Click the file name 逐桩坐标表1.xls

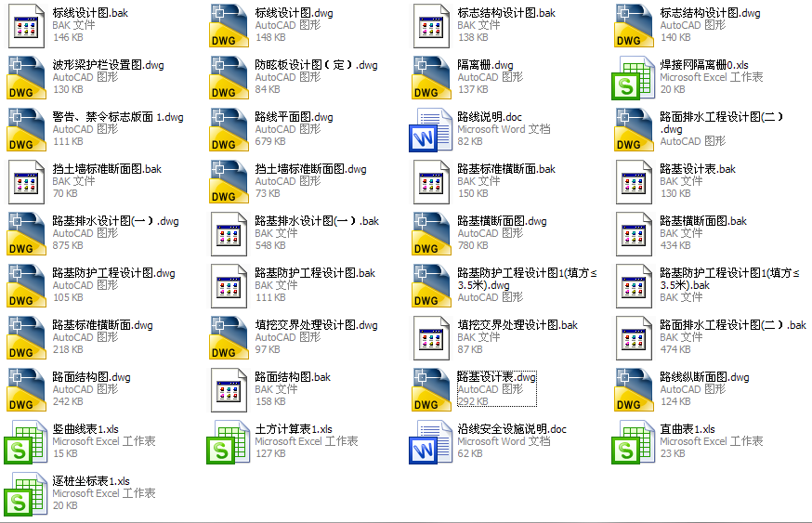91,481
